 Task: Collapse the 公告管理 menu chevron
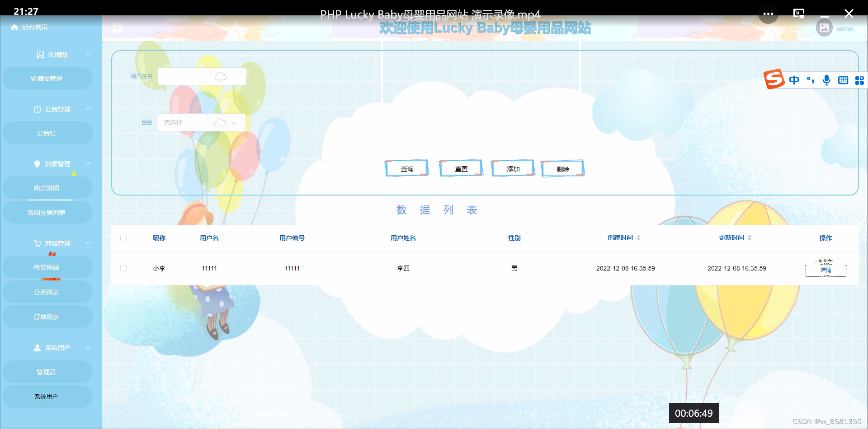[x=88, y=109]
